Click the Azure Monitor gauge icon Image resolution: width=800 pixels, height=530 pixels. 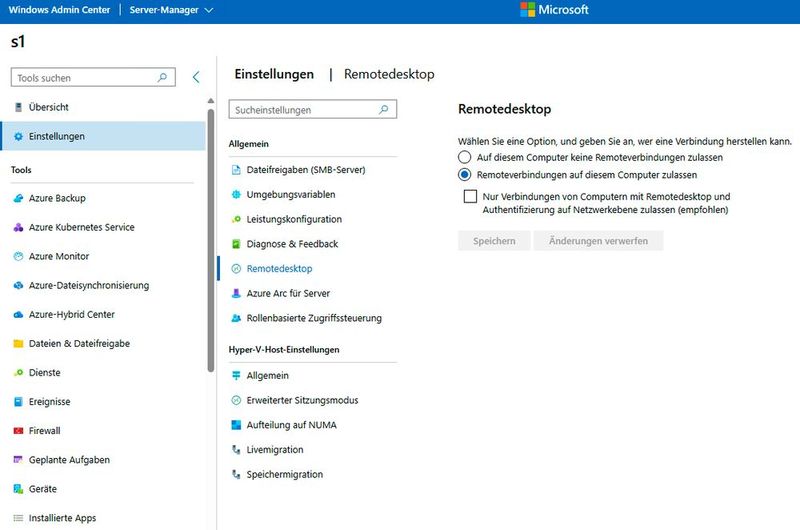click(x=18, y=256)
